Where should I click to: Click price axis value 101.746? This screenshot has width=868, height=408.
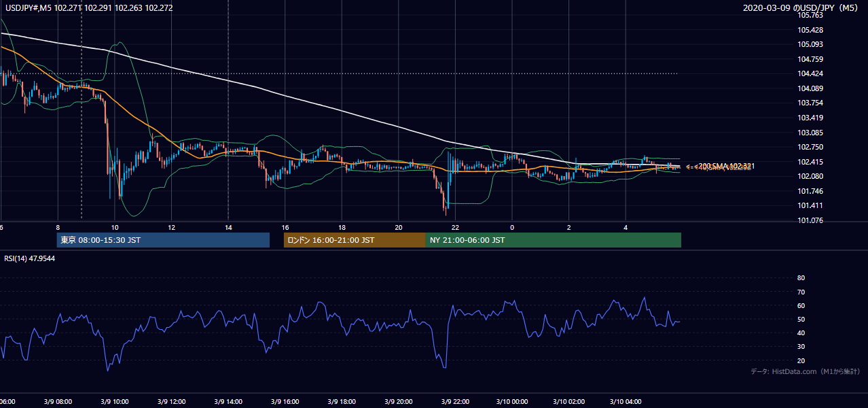[810, 191]
